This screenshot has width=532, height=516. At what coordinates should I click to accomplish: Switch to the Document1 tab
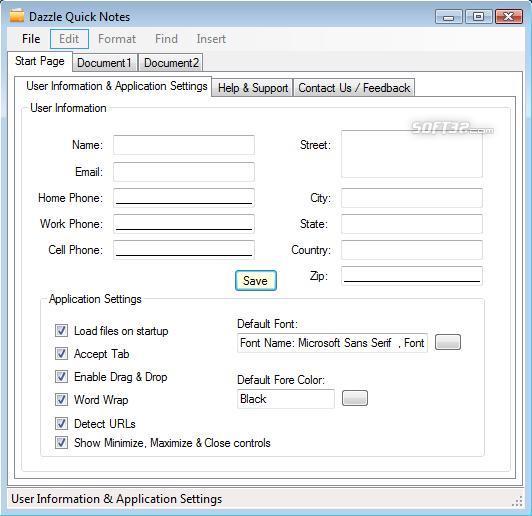point(104,63)
